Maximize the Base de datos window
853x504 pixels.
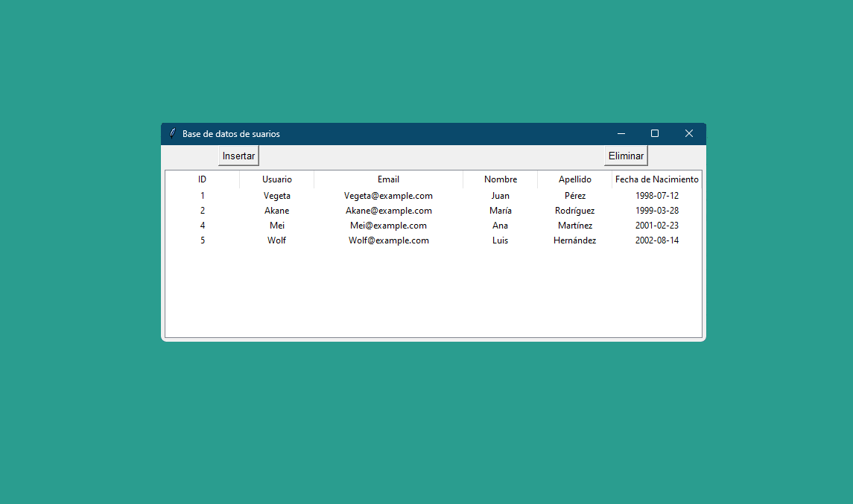[x=655, y=134]
